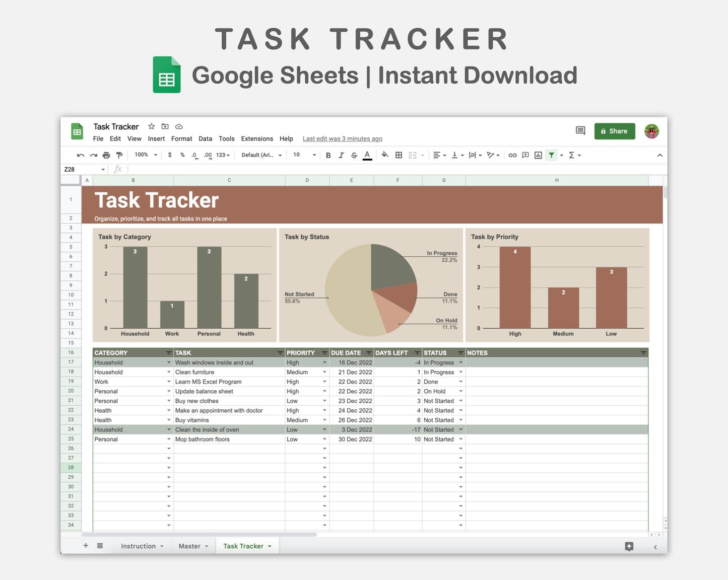Toggle Bold formatting
Viewport: 728px width, 580px height.
point(328,155)
